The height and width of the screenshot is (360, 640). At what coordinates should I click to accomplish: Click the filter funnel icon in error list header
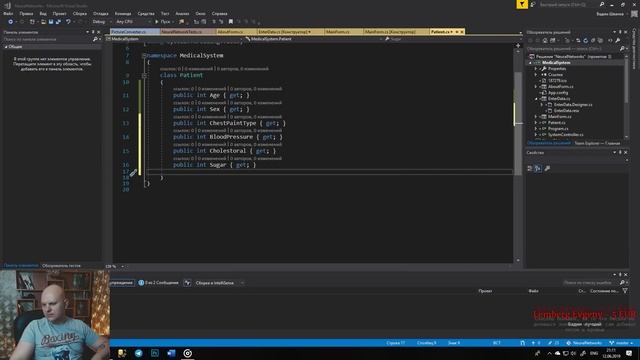[x=625, y=291]
